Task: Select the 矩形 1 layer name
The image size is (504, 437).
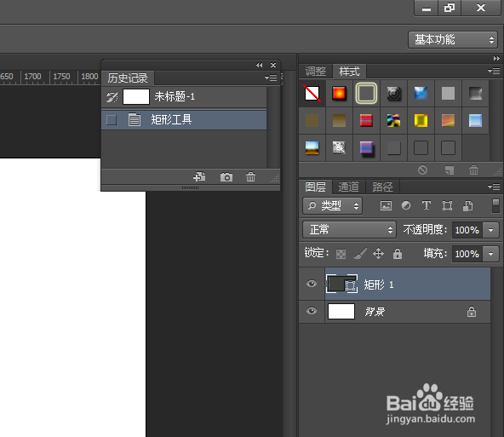Action: click(x=378, y=285)
